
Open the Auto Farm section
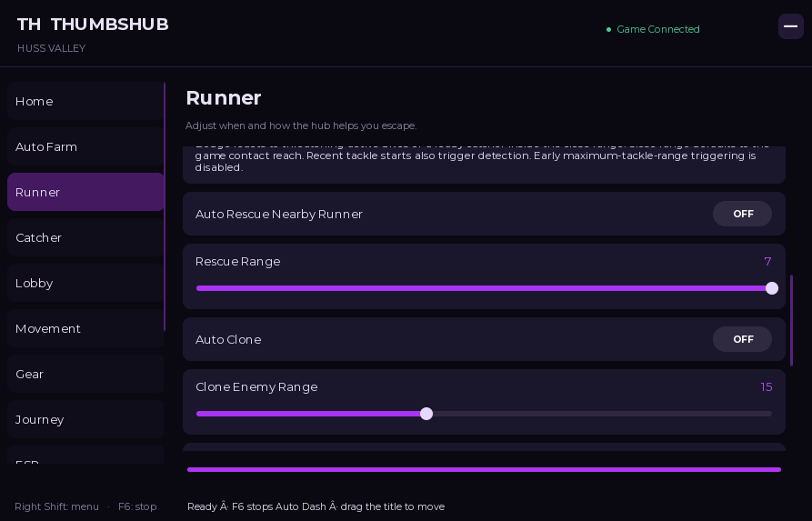click(85, 147)
